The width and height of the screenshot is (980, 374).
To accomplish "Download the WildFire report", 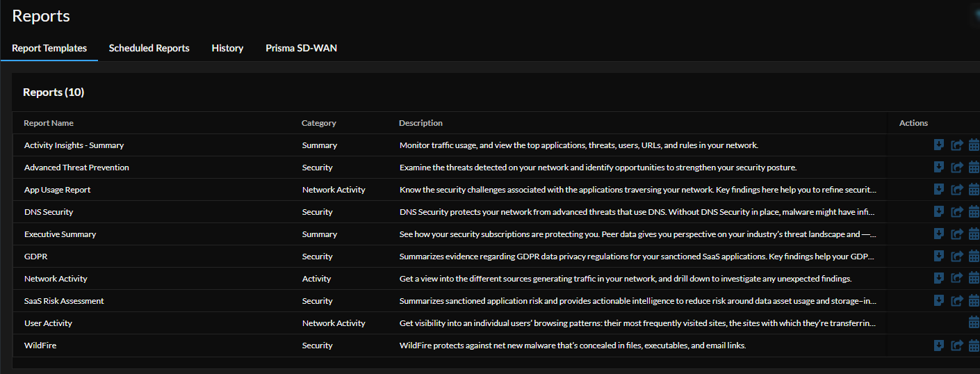I will [x=938, y=345].
